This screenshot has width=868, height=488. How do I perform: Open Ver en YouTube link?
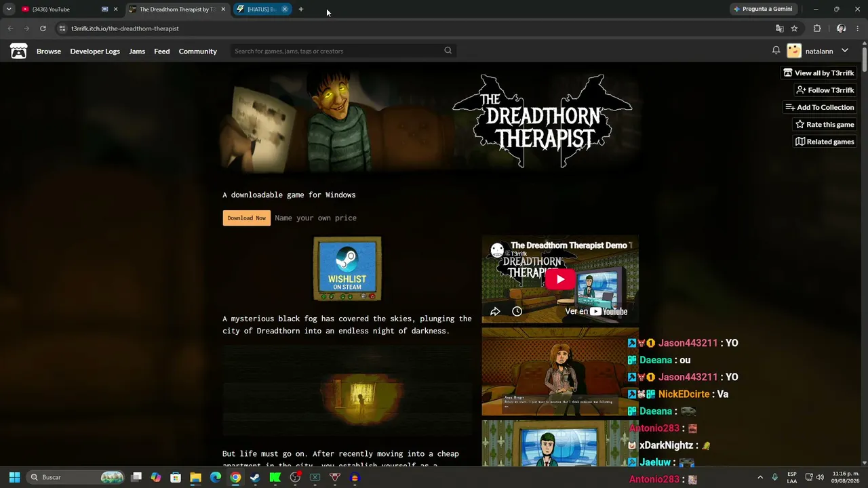[596, 312]
